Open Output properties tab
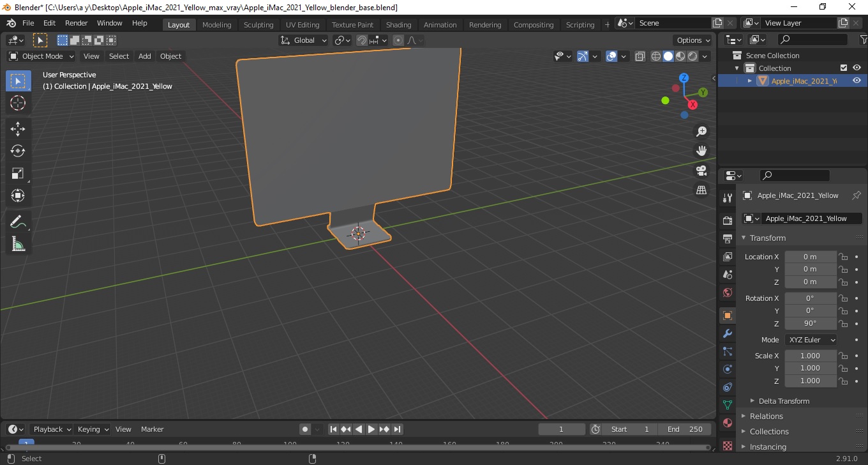 point(728,238)
